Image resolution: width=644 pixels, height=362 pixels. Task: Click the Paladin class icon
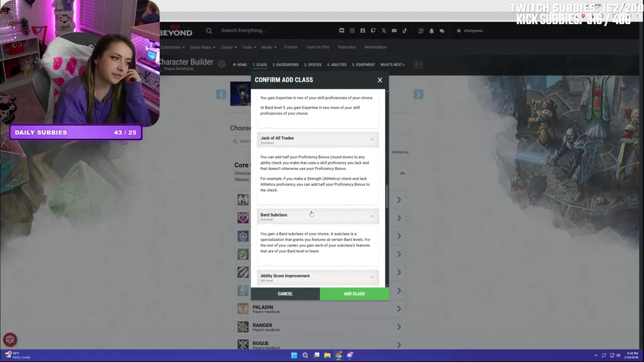pyautogui.click(x=243, y=309)
